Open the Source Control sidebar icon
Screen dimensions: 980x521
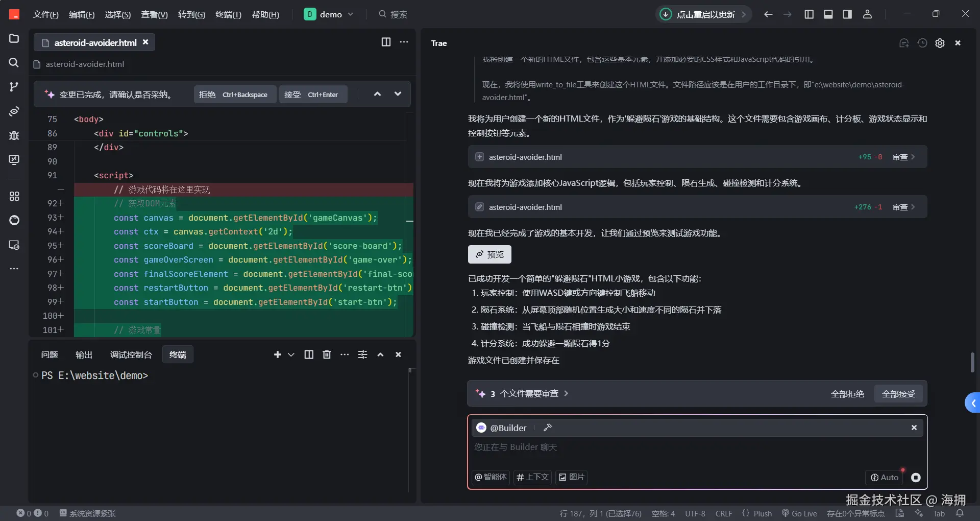[x=14, y=87]
